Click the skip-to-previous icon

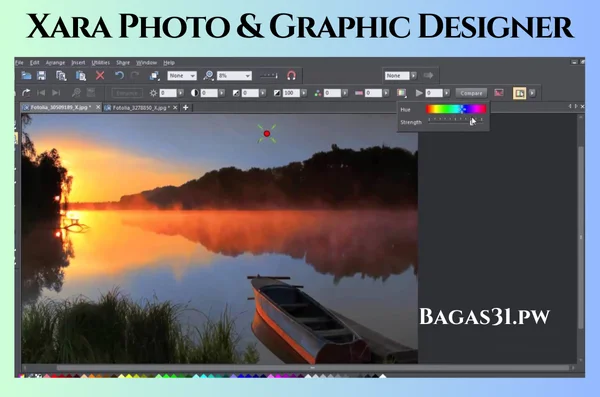tap(41, 93)
